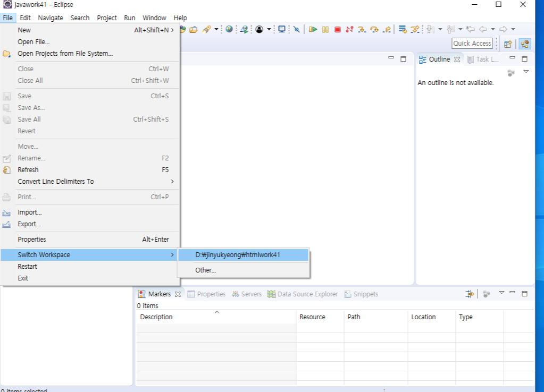Screen dimensions: 544x392
Task: Switch to the Properties tab
Action: click(x=206, y=294)
